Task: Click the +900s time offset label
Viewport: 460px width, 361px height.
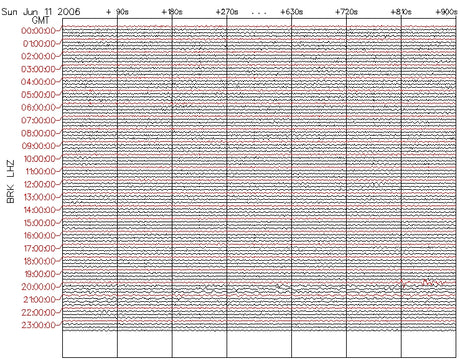Action: 447,12
